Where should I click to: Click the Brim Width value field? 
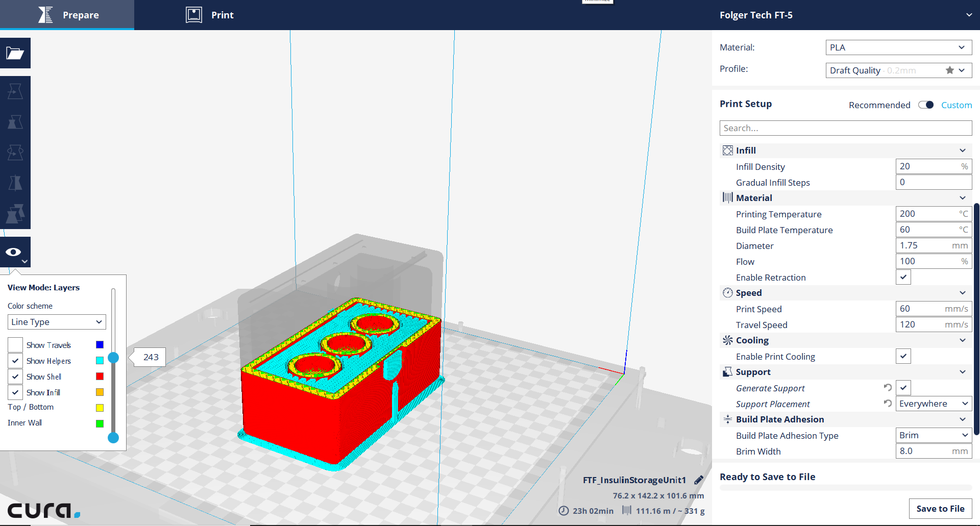[934, 451]
